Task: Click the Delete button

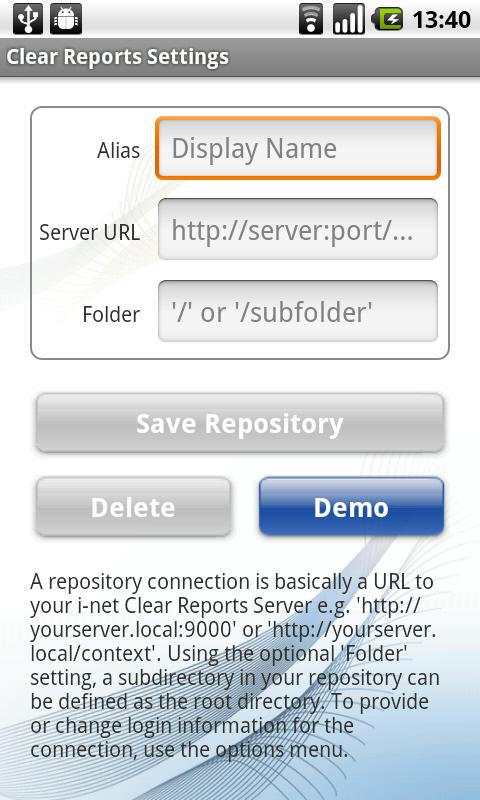Action: pos(133,507)
